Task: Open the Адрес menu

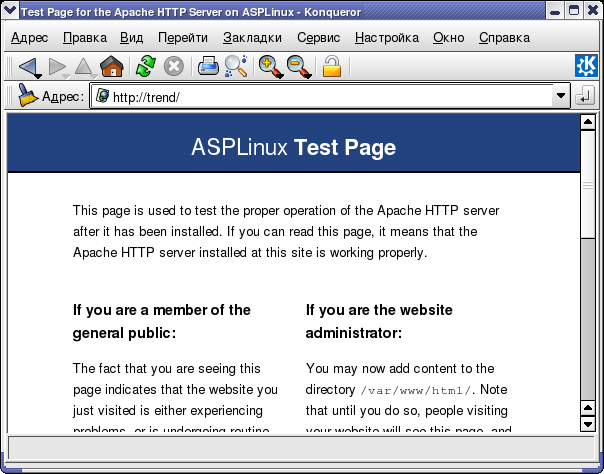Action: (x=30, y=38)
